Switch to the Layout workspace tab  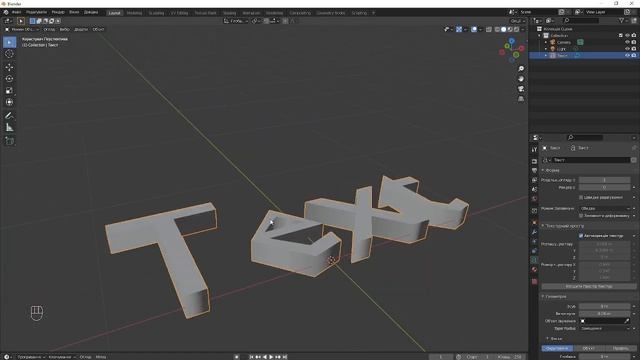pyautogui.click(x=114, y=13)
